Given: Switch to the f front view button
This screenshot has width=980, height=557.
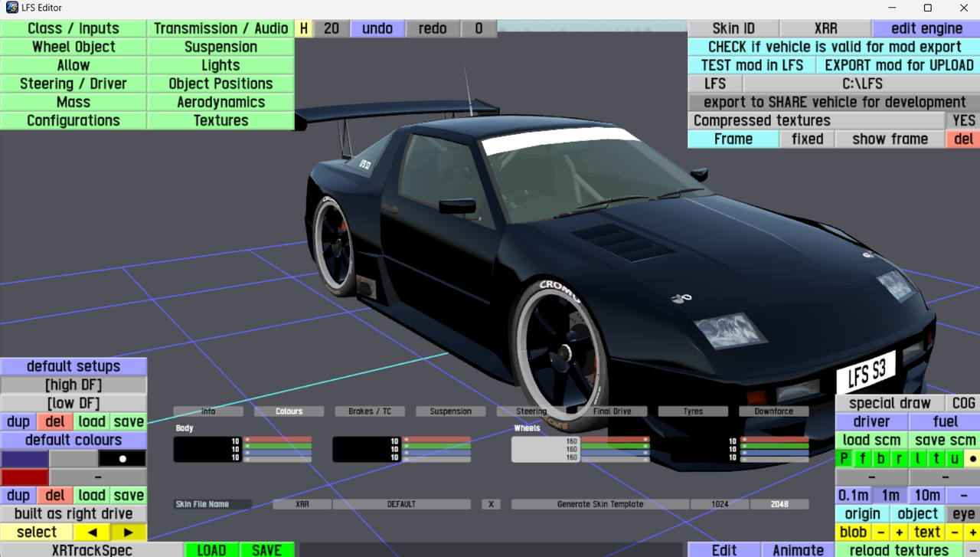Looking at the screenshot, I should [x=862, y=458].
